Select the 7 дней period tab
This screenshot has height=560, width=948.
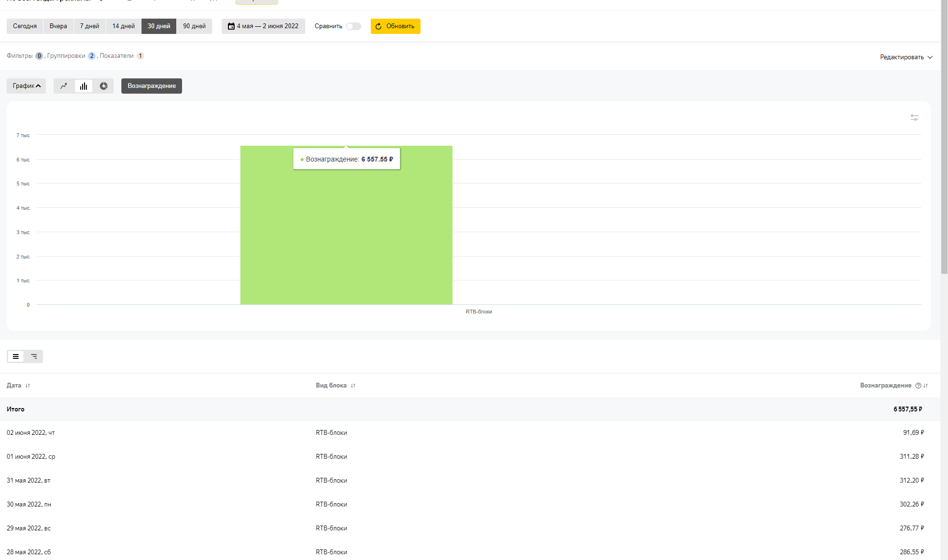click(x=89, y=26)
